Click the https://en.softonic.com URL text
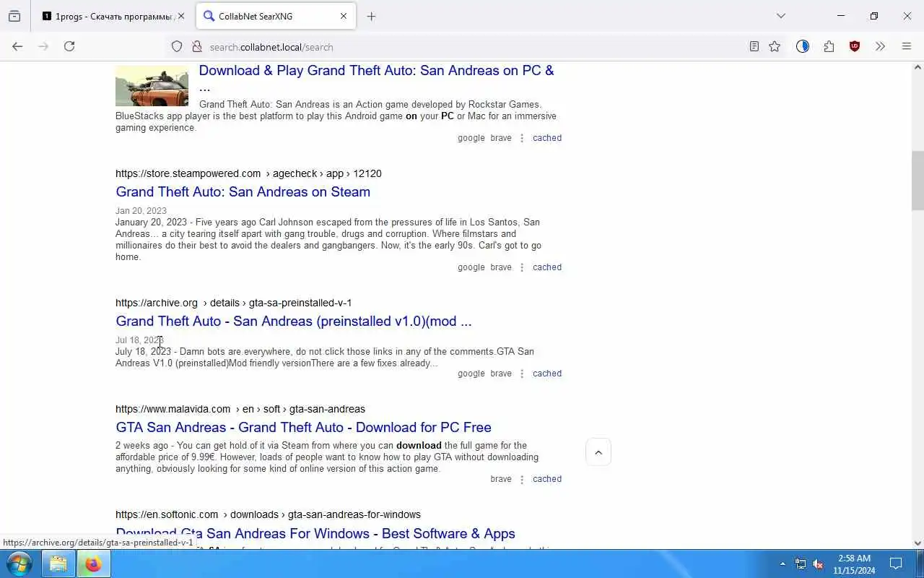 tap(166, 514)
